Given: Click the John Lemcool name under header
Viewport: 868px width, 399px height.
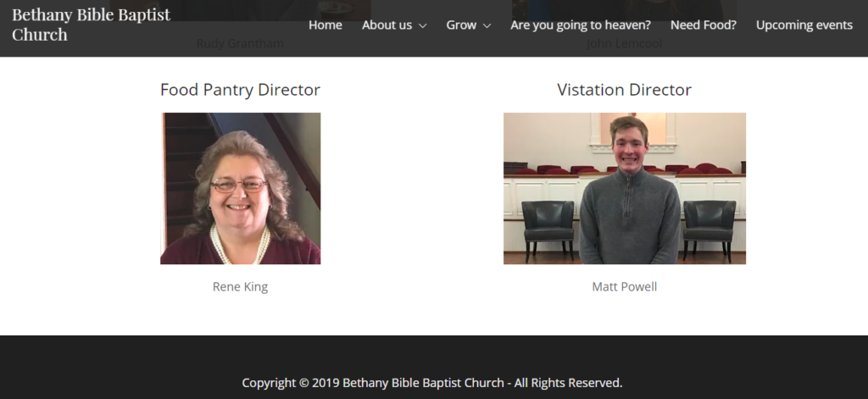Looking at the screenshot, I should 625,43.
